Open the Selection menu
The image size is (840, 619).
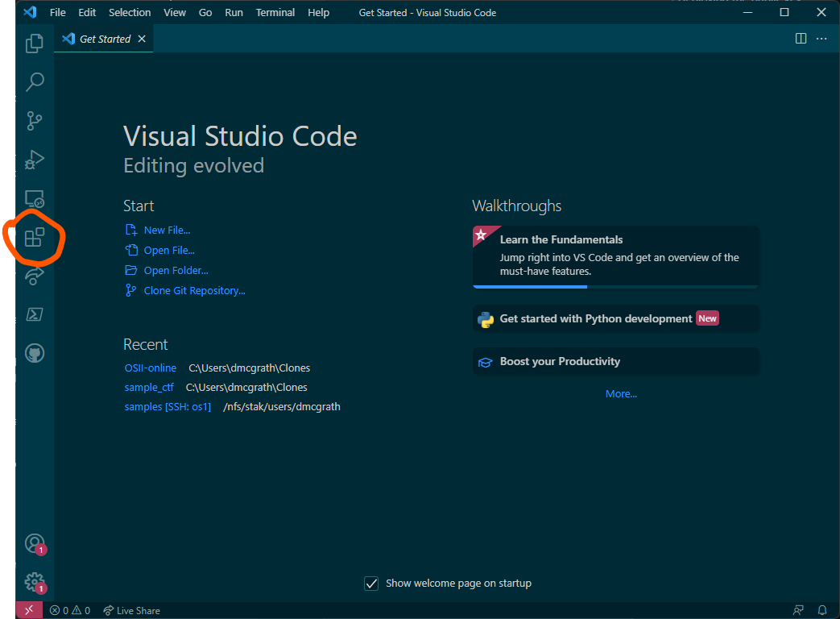130,12
